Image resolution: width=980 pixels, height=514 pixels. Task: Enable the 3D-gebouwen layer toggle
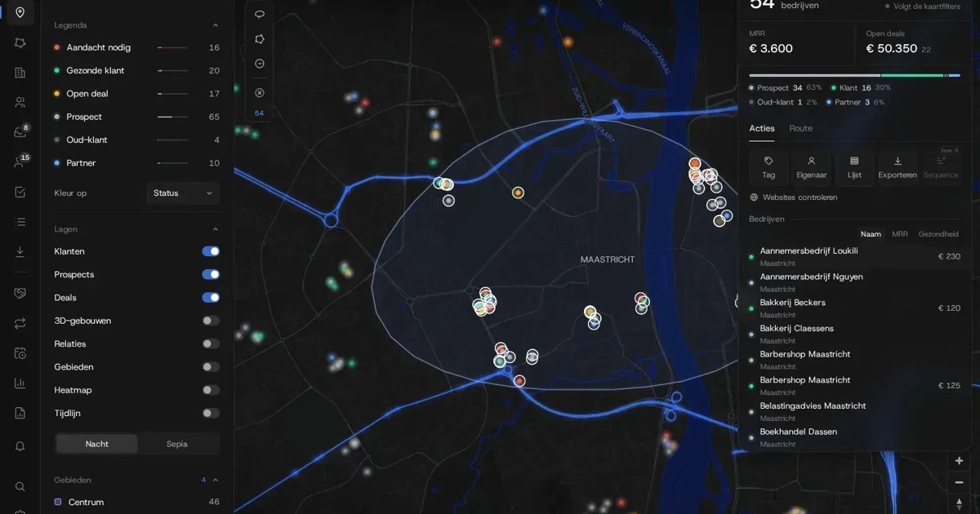[211, 321]
